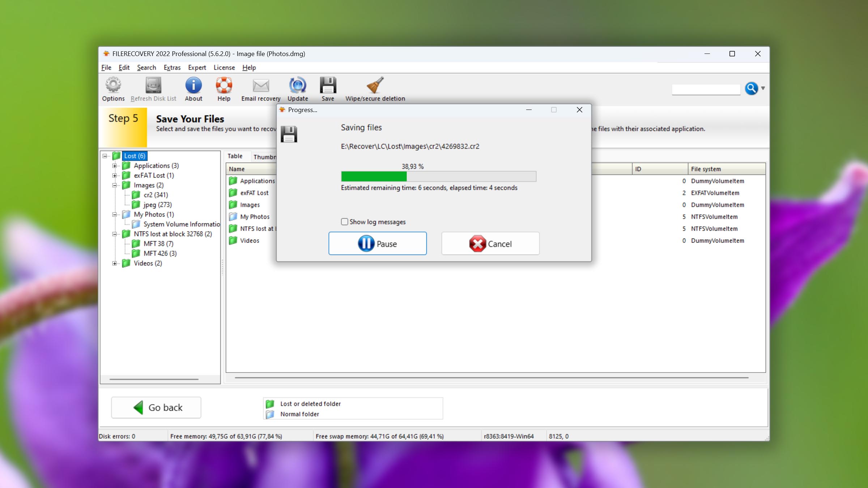Select MFT 426 (3) folder in tree
This screenshot has width=868, height=488.
coord(160,253)
